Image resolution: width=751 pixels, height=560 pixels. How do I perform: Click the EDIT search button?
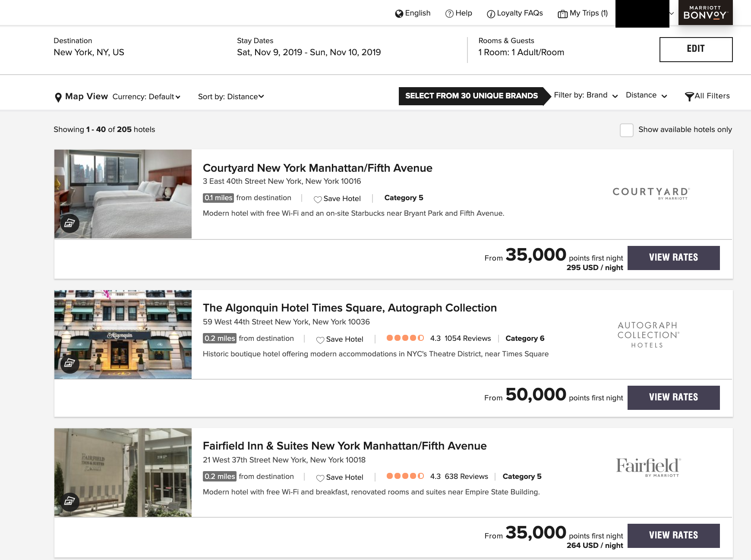click(696, 49)
